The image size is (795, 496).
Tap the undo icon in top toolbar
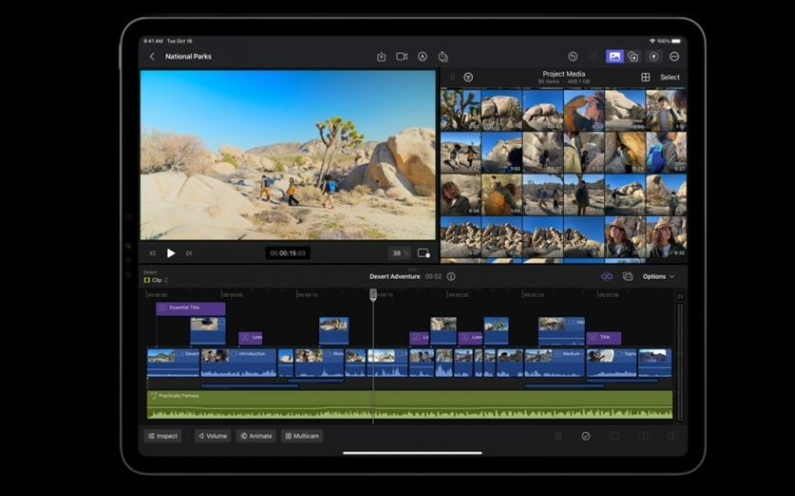click(x=573, y=57)
